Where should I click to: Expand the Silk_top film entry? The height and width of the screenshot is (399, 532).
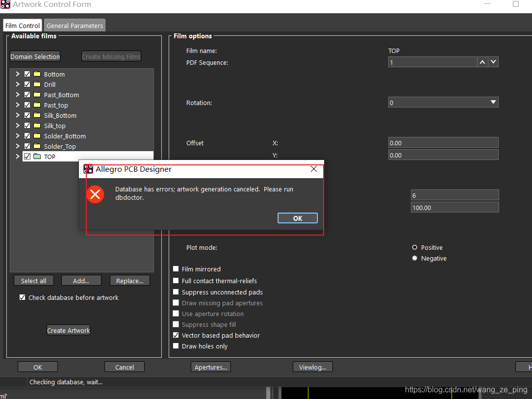[x=18, y=125]
